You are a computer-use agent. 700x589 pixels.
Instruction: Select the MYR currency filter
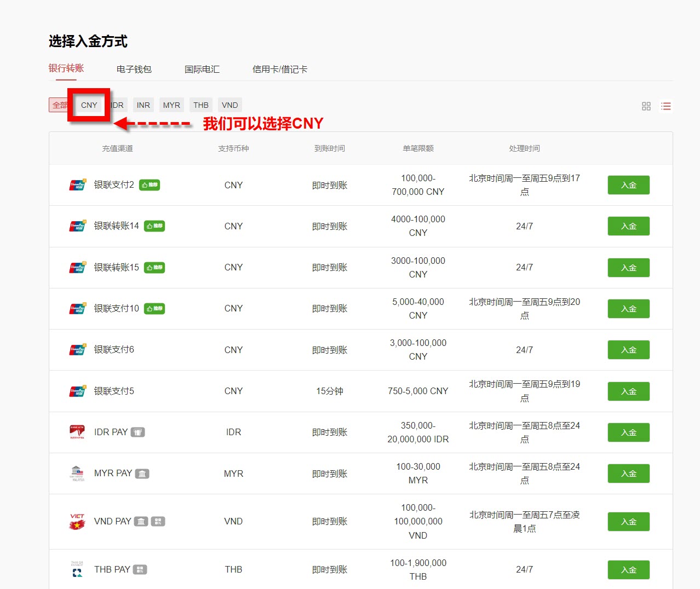pyautogui.click(x=171, y=105)
